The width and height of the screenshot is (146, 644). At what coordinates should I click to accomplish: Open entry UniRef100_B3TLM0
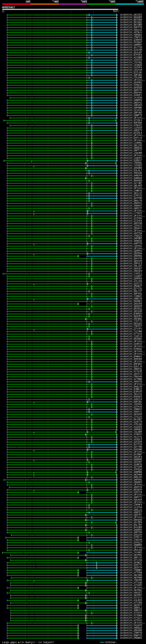131,72
